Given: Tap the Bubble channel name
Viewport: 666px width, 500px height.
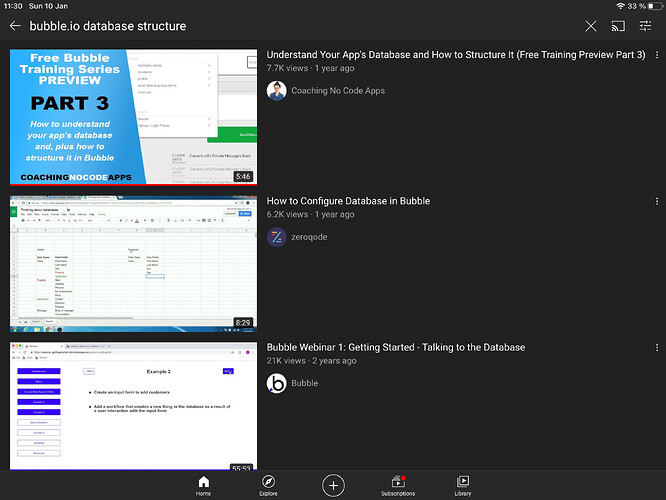Looking at the screenshot, I should pyautogui.click(x=305, y=383).
